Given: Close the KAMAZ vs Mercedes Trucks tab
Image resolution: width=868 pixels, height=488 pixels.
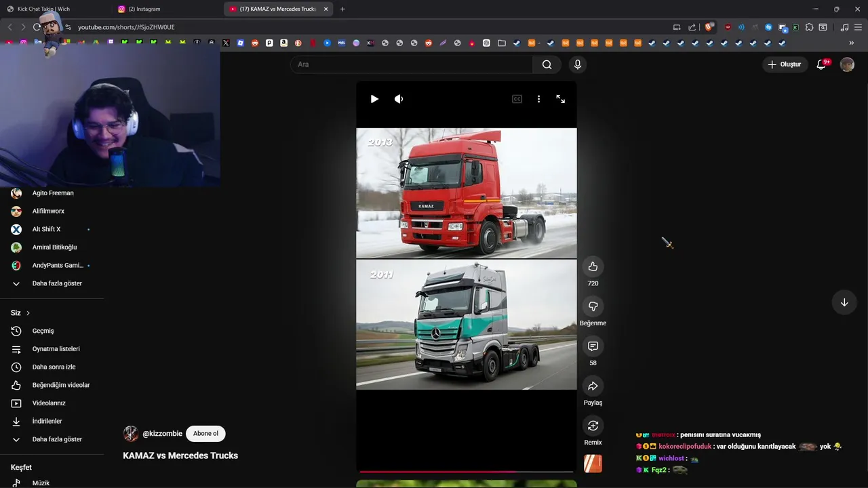Looking at the screenshot, I should click(325, 9).
